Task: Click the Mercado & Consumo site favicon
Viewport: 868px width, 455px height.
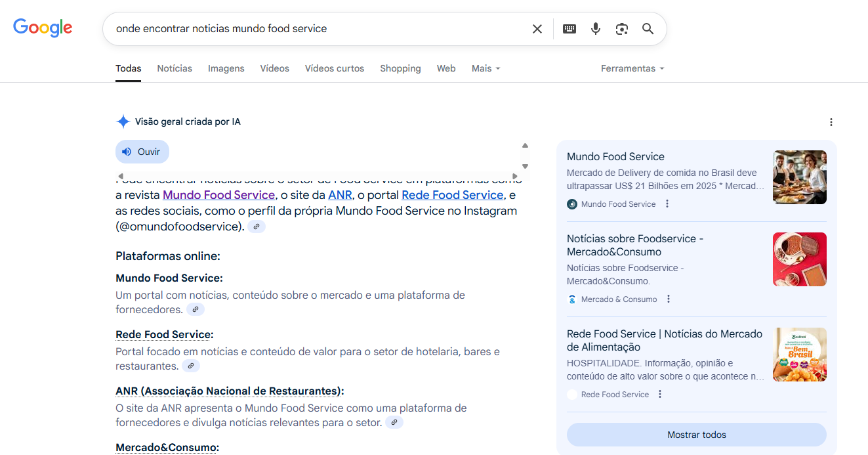Action: point(572,299)
